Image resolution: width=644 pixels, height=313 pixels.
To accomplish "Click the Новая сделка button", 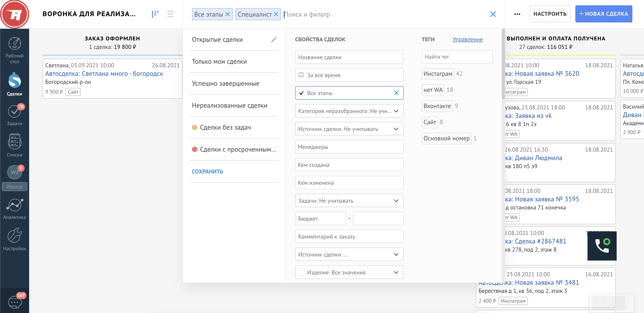I will pos(603,14).
